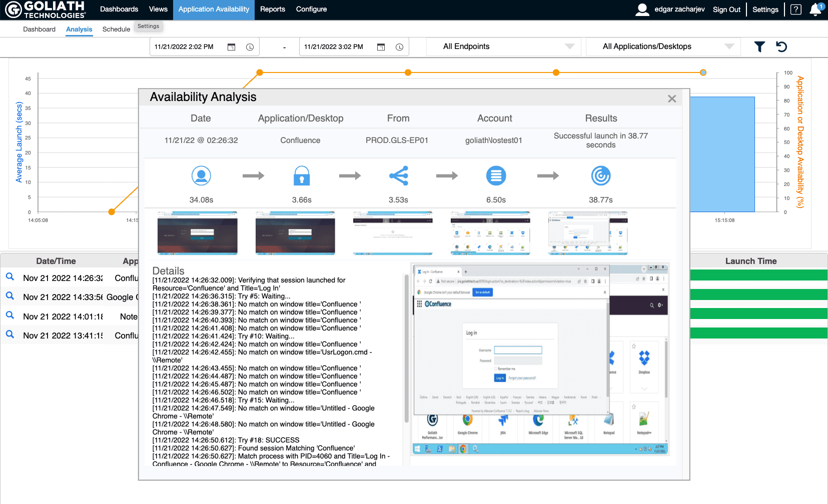828x504 pixels.
Task: Open the fifth Confluence window thumbnail
Action: point(588,233)
